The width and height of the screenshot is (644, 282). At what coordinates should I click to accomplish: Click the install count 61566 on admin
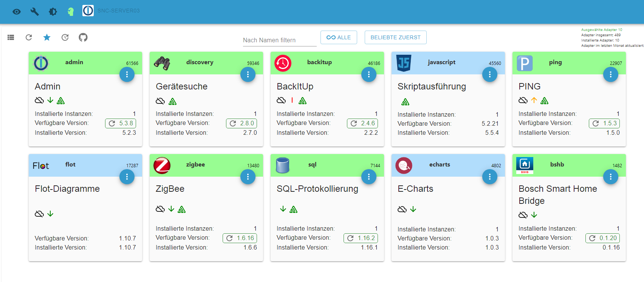point(132,63)
